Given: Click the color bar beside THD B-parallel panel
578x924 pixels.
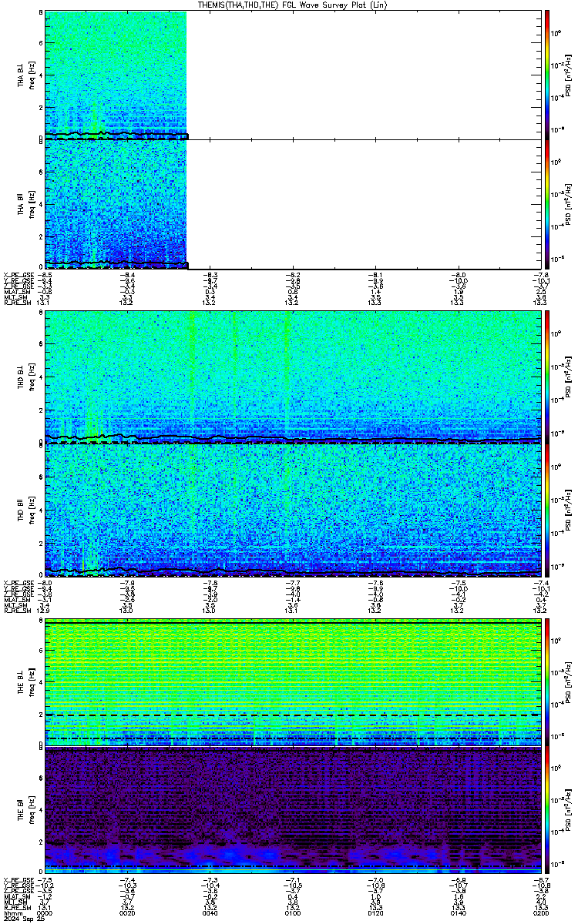Looking at the screenshot, I should [547, 508].
